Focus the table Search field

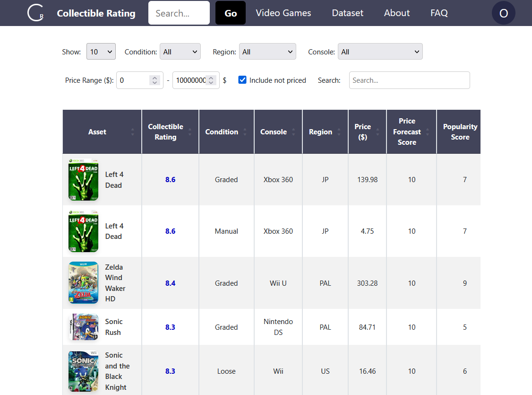click(x=409, y=80)
